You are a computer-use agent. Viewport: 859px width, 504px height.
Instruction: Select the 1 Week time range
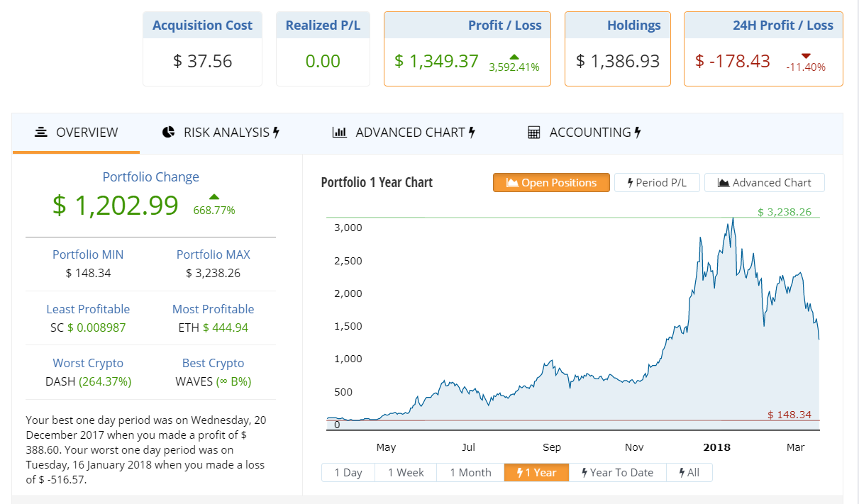pyautogui.click(x=406, y=473)
